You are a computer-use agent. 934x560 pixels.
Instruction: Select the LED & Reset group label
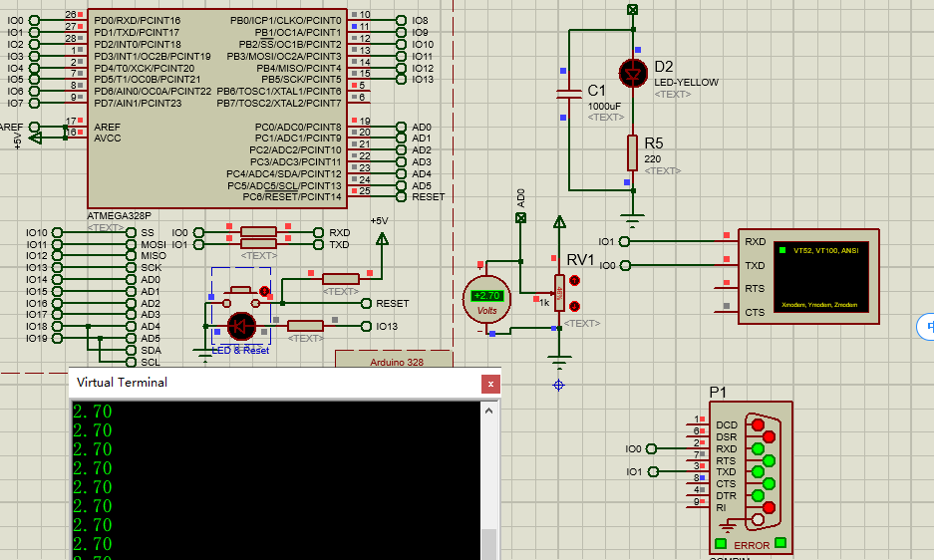pos(240,351)
